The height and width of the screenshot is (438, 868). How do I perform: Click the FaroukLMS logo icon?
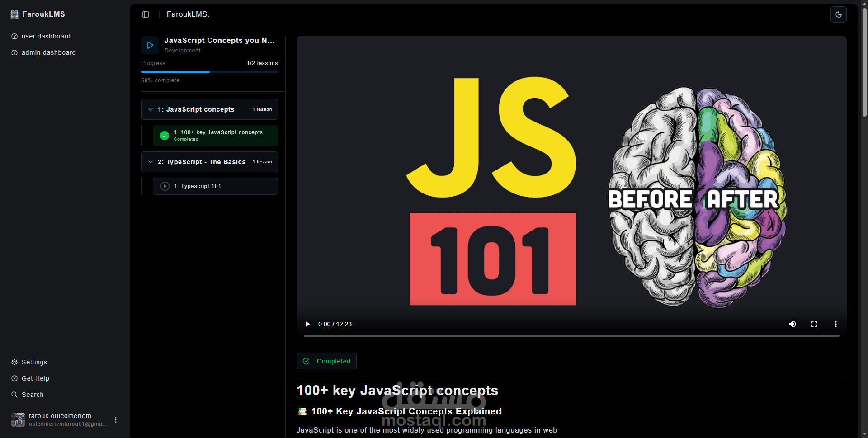pyautogui.click(x=14, y=14)
